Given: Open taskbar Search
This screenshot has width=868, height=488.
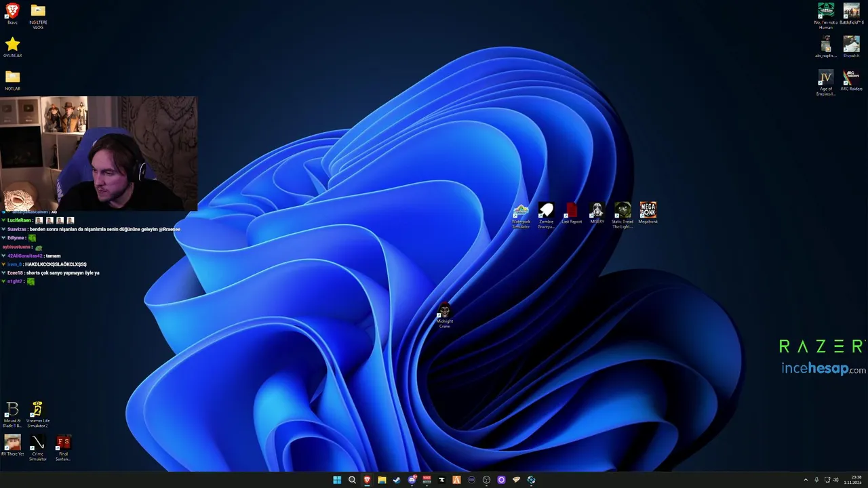Looking at the screenshot, I should point(352,480).
